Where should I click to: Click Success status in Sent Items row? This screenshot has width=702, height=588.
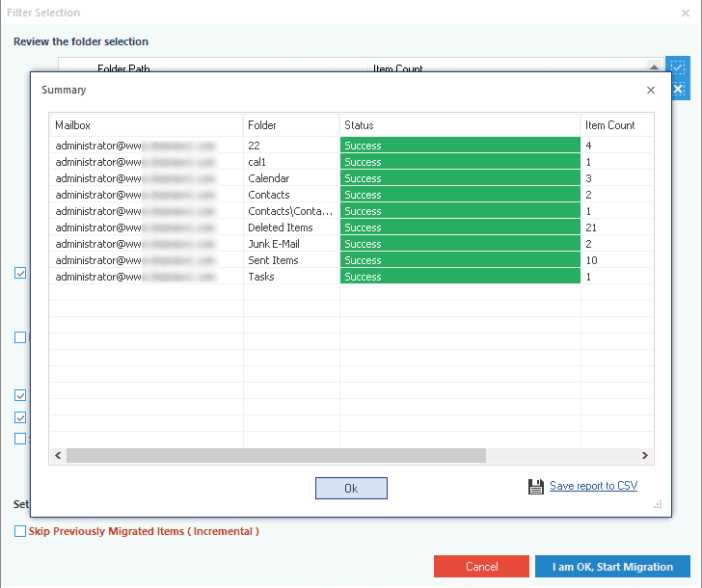pyautogui.click(x=460, y=260)
